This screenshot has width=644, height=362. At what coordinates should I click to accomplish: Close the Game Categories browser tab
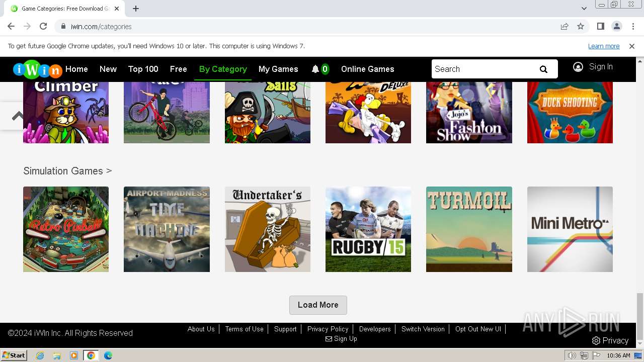coord(117,9)
